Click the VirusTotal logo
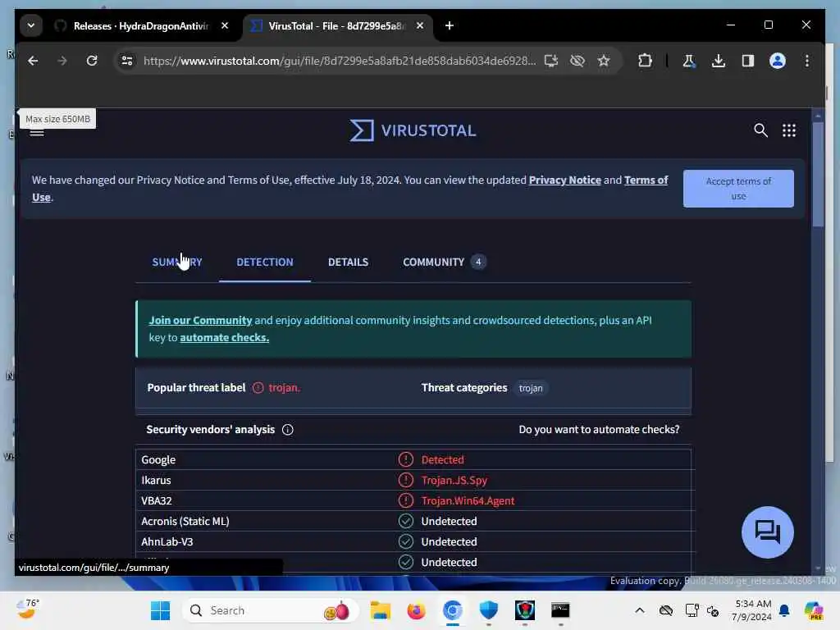The height and width of the screenshot is (630, 840). (x=413, y=130)
